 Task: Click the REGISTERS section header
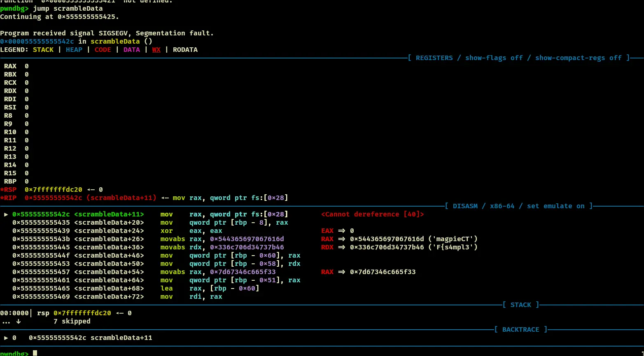tap(518, 58)
